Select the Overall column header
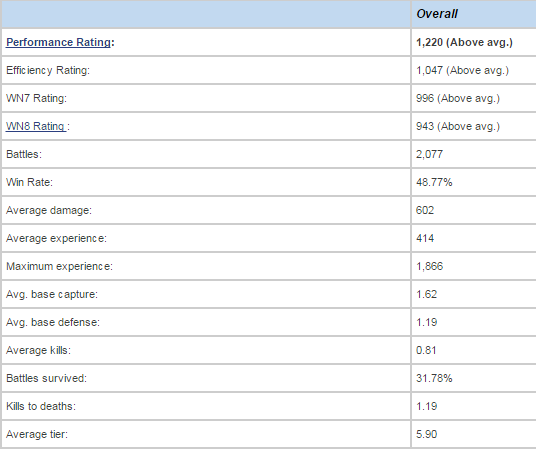Screen dimensions: 536x449 click(437, 14)
